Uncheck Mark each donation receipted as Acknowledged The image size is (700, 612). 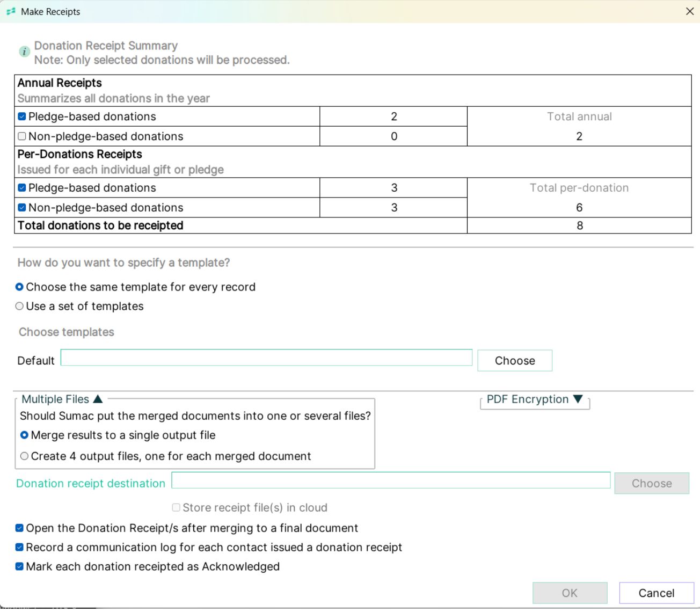19,567
